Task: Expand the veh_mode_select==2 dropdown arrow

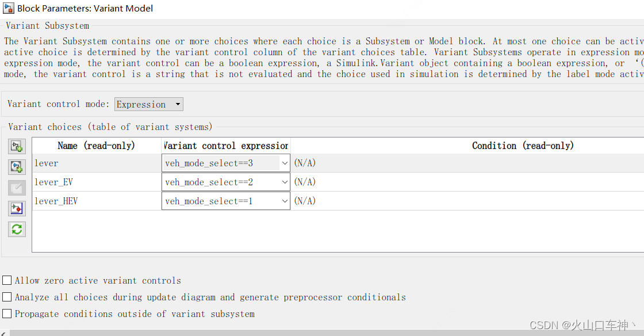Action: pyautogui.click(x=285, y=182)
